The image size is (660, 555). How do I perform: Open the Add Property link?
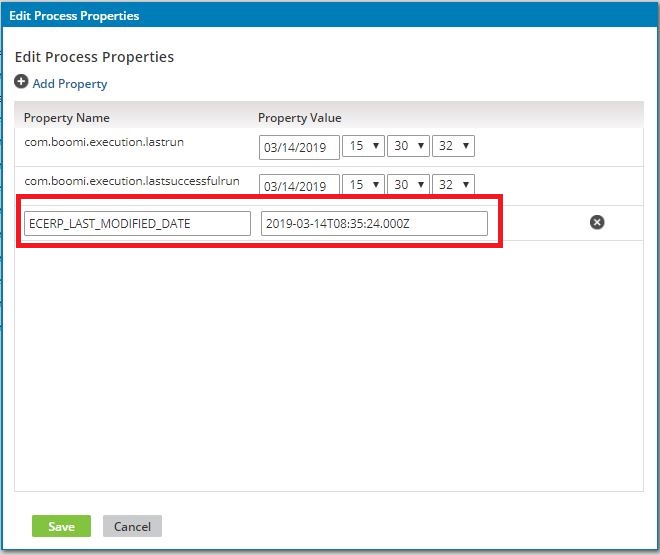(x=70, y=84)
